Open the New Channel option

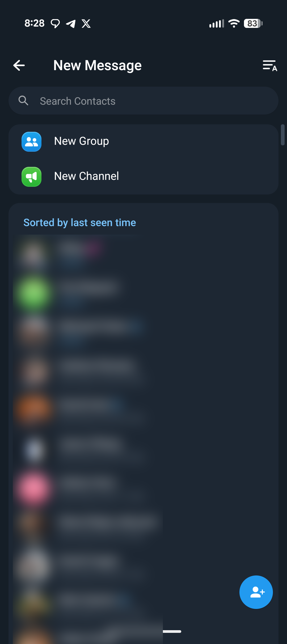[x=143, y=177]
